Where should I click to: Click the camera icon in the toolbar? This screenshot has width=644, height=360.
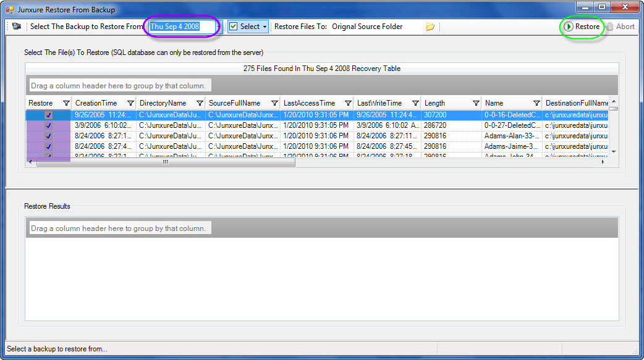17,27
